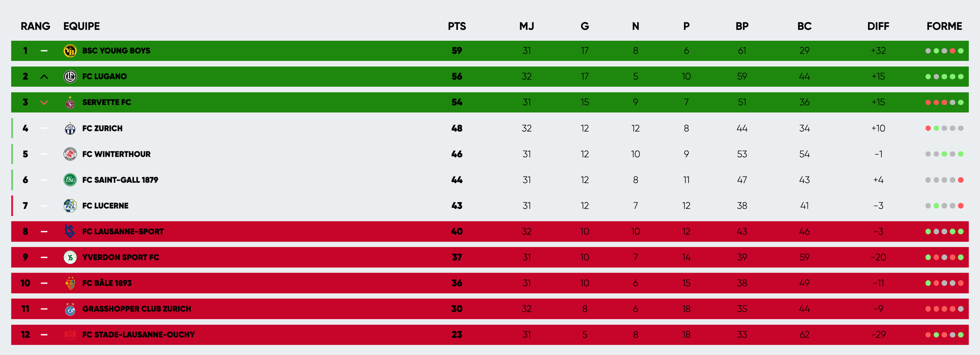This screenshot has width=980, height=355.
Task: Open the Grasshopper Club Zurich team link
Action: tap(136, 309)
